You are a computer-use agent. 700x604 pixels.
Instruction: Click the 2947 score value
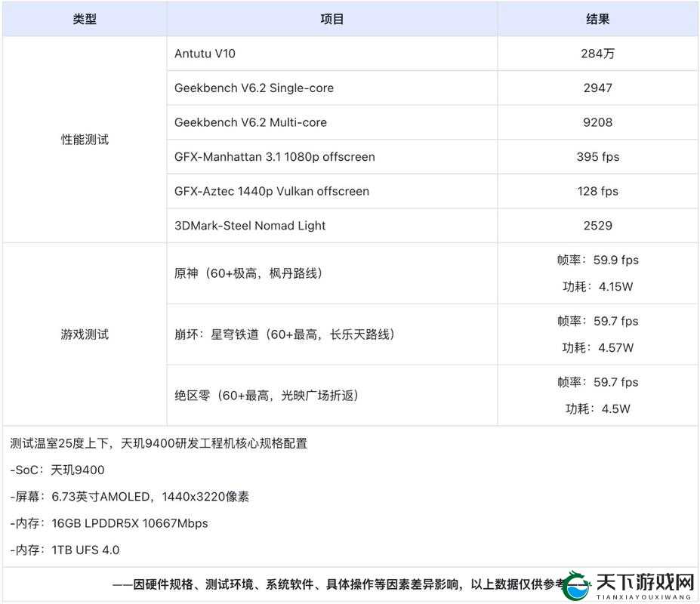(597, 88)
